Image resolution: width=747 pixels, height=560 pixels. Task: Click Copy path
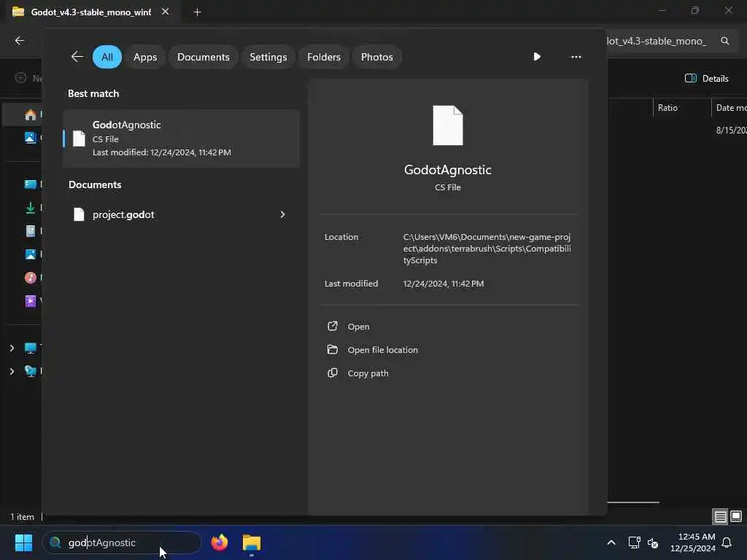coord(368,373)
